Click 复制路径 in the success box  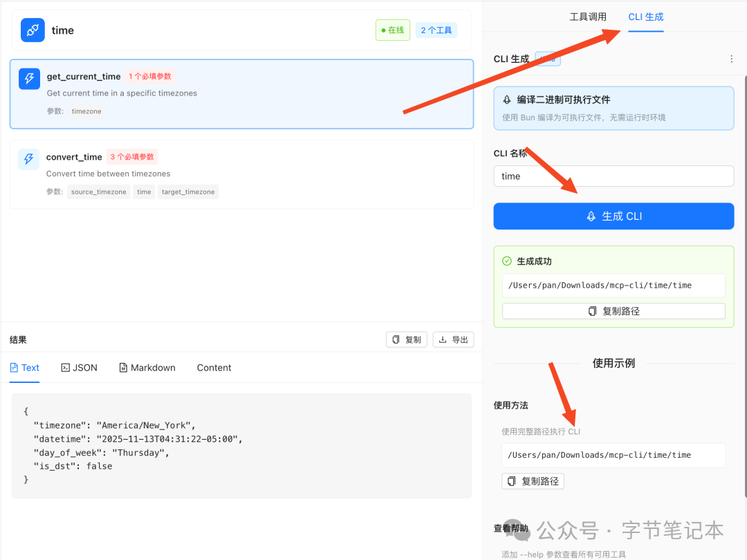pos(614,311)
